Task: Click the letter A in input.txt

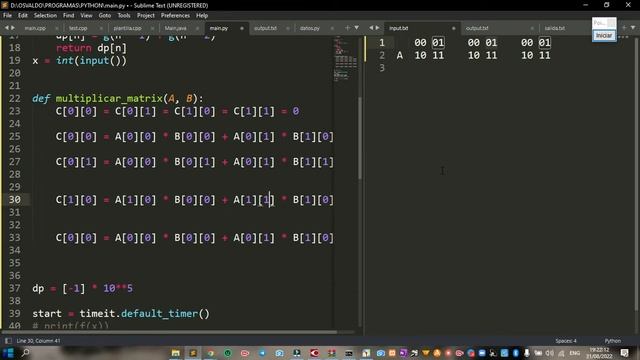Action: coord(400,56)
